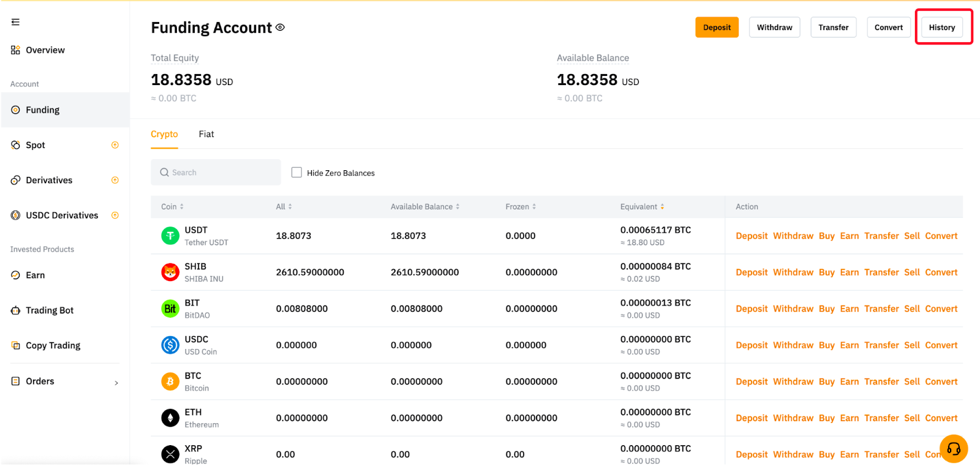Click the orange Bitcoin coin icon
The height and width of the screenshot is (469, 980).
pos(170,381)
